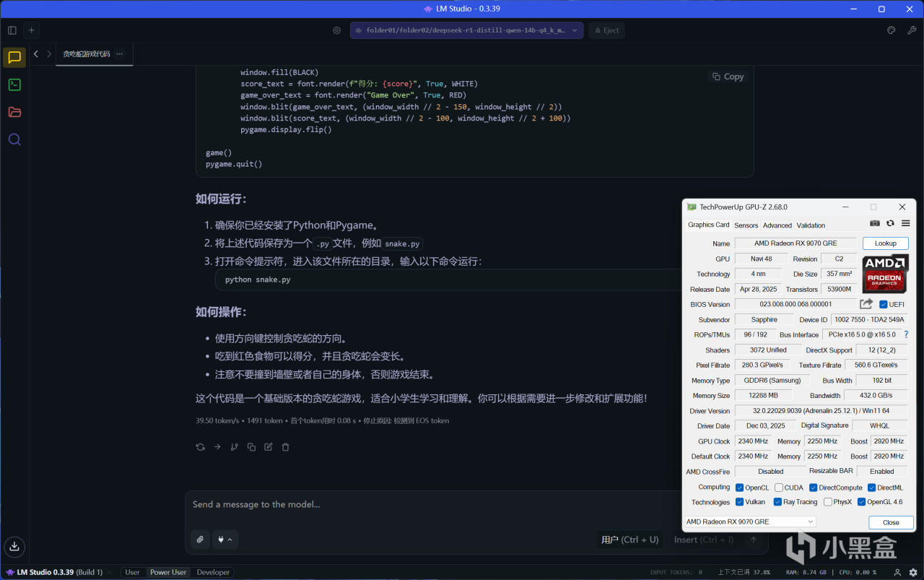Select the User mode in the status bar

click(x=132, y=572)
